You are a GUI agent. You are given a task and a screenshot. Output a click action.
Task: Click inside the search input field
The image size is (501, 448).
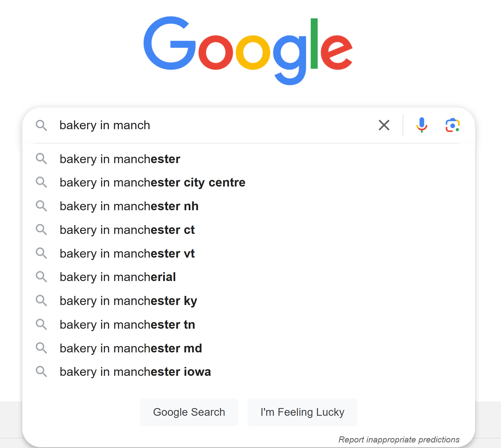click(193, 125)
